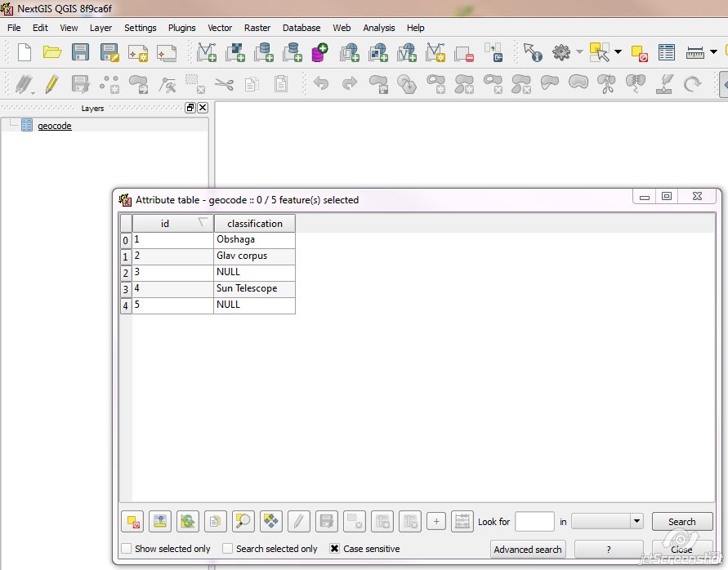This screenshot has height=570, width=728.
Task: Open the Vector menu
Action: (220, 28)
